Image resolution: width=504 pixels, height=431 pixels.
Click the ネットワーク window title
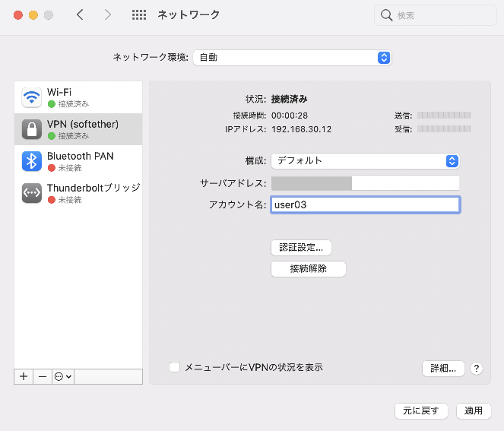(x=189, y=14)
